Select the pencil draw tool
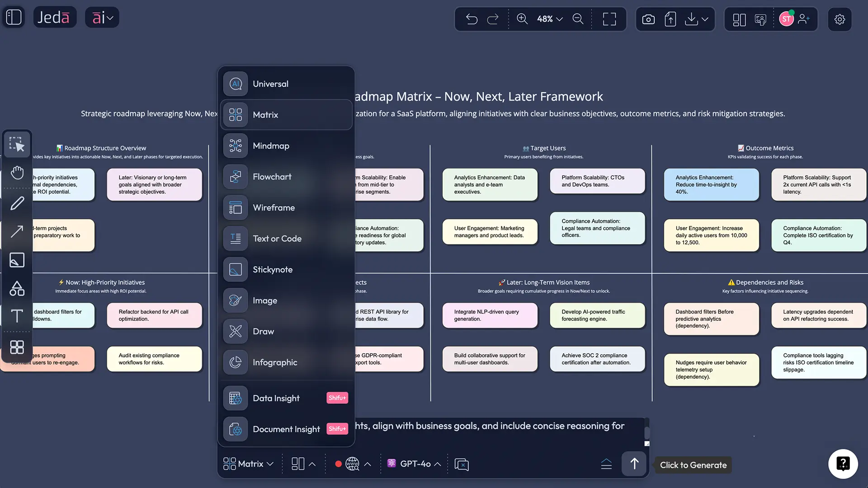868x488 pixels. click(17, 203)
